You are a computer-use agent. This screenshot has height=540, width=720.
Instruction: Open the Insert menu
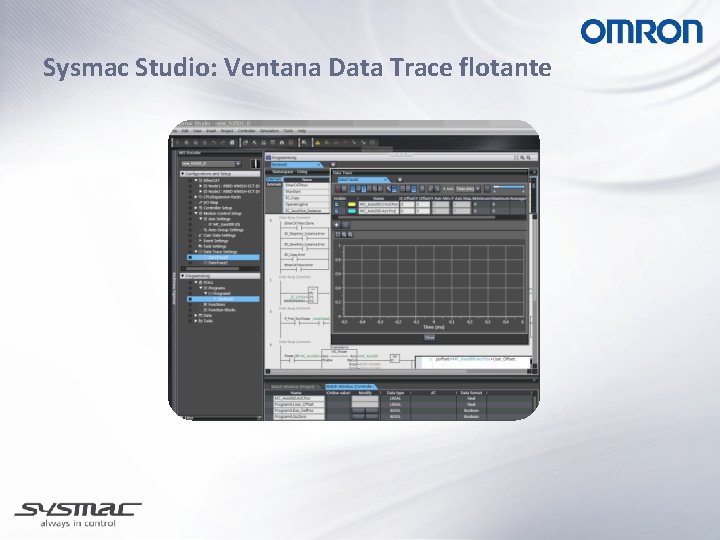211,131
